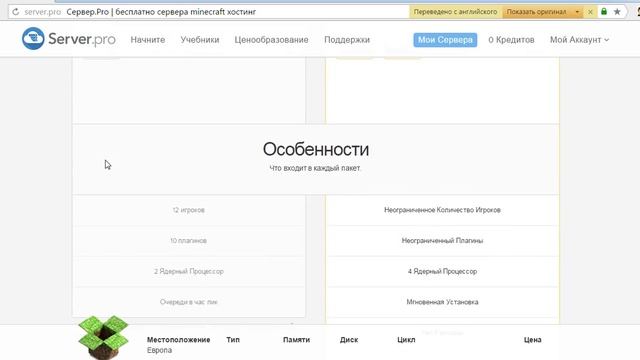Click the "Мои Сервера" button

[x=445, y=40]
